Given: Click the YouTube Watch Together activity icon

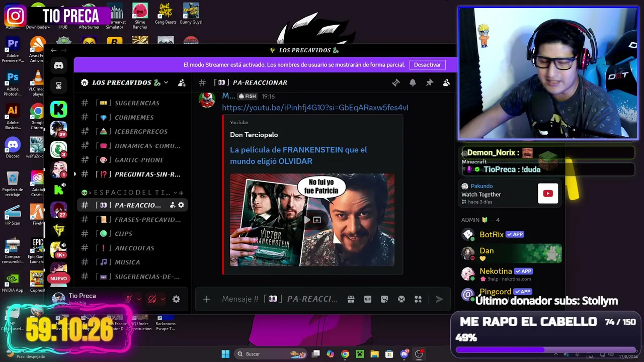Looking at the screenshot, I should point(548,194).
